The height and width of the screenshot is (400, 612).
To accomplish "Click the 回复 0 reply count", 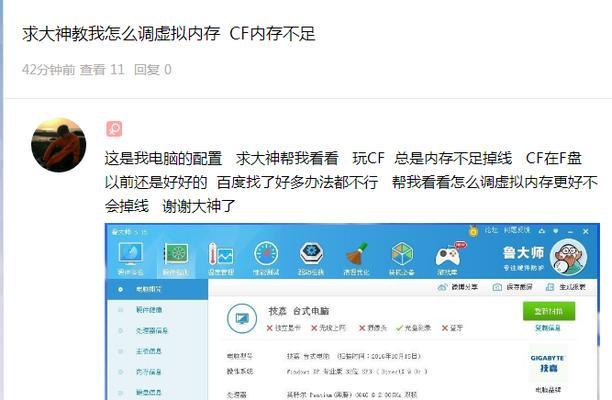I will (x=153, y=70).
